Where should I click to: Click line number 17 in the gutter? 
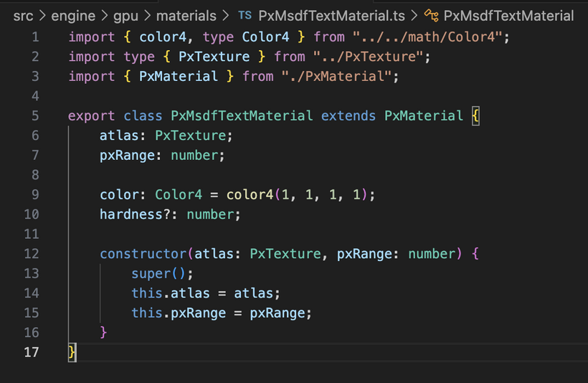coord(32,352)
